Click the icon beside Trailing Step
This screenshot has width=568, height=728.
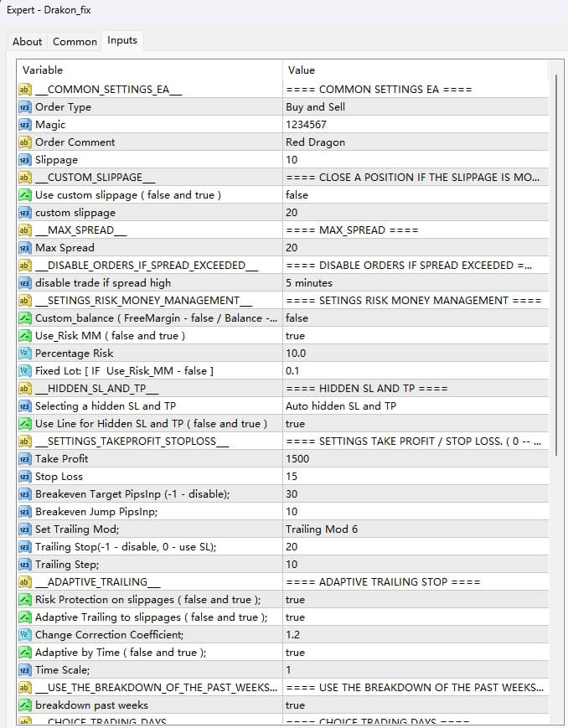click(24, 565)
